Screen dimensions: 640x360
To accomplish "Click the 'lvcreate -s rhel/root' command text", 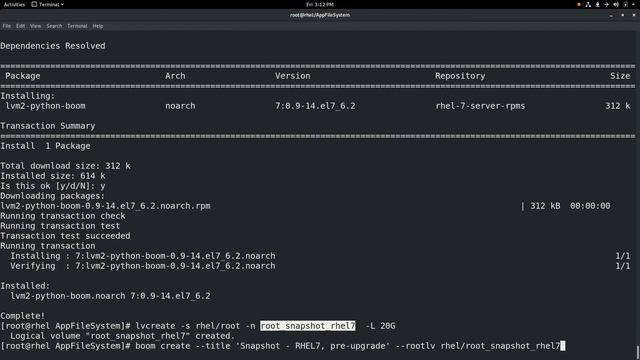I will point(188,326).
